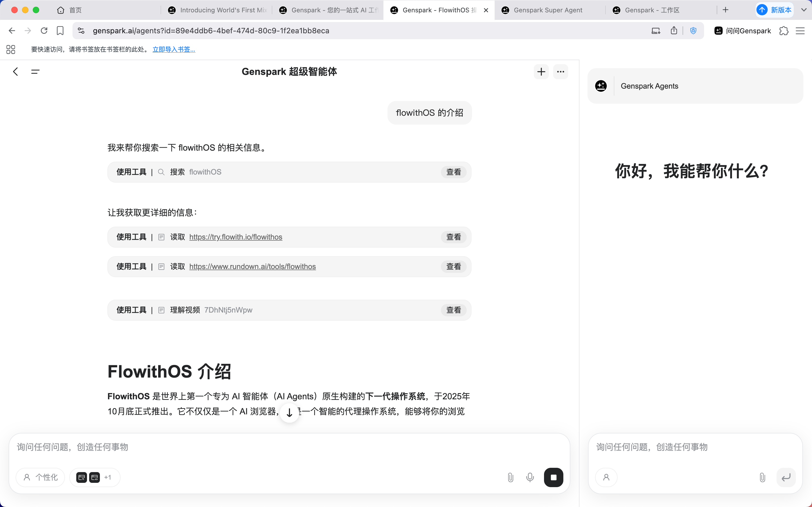Expand the enabled tools +1 selector

tap(95, 477)
